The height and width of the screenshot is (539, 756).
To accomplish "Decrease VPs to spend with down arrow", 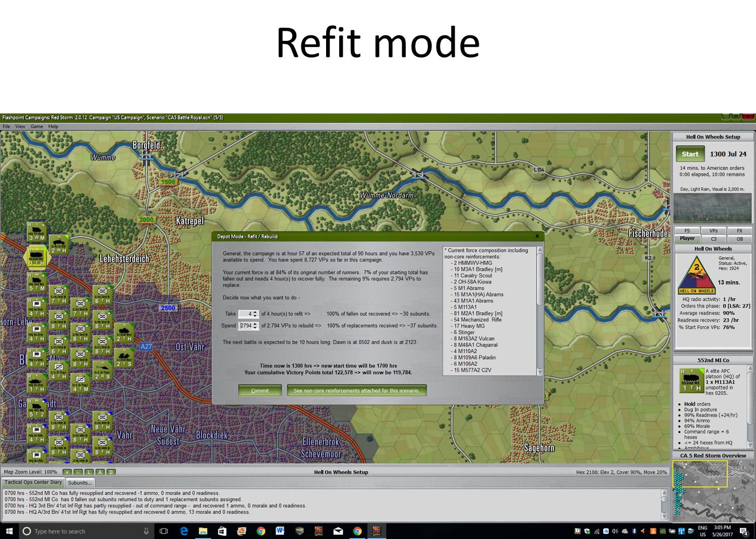I will [x=255, y=328].
